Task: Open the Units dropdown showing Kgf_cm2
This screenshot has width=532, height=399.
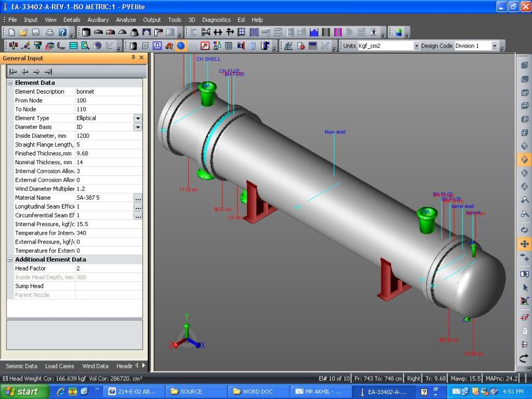Action: tap(418, 46)
